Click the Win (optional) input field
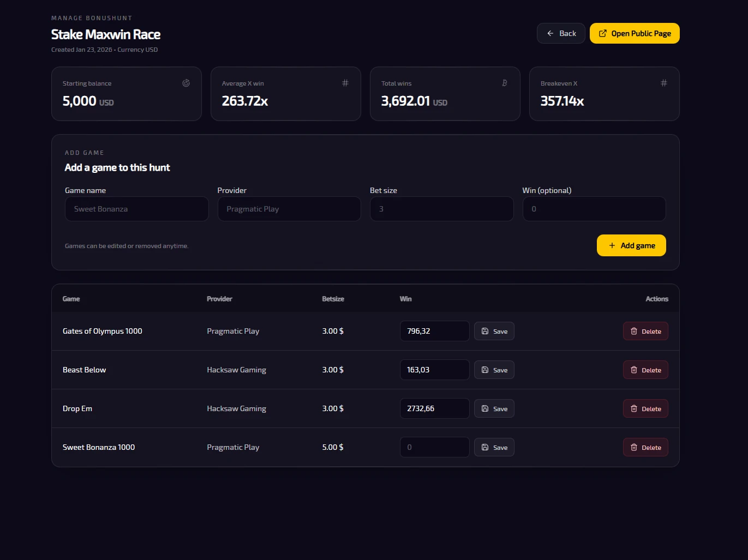Viewport: 748px width, 560px height. [594, 209]
